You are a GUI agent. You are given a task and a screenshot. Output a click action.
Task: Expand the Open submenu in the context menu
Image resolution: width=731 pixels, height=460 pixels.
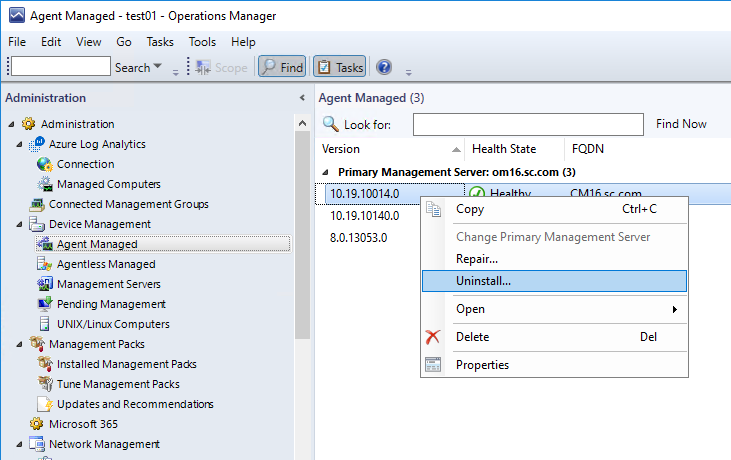click(554, 309)
